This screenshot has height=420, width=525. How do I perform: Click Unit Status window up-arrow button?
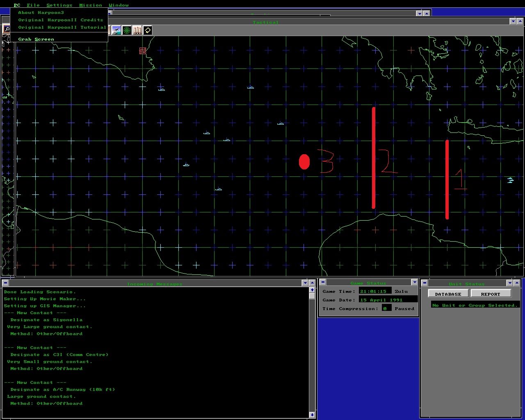tap(517, 283)
